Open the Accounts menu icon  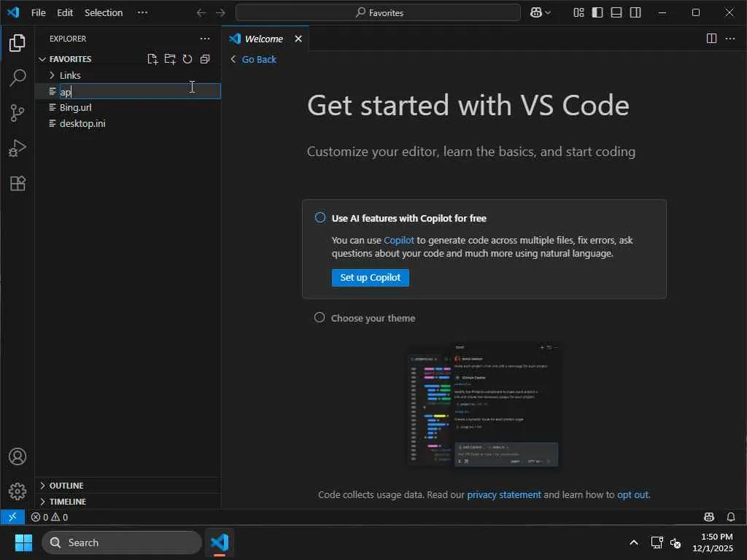(18, 456)
